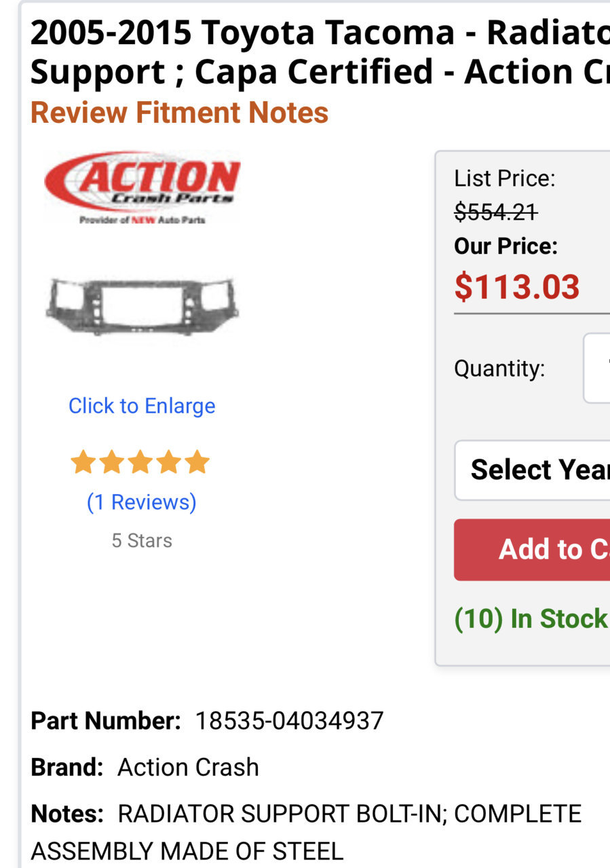
Task: Open the (1 Reviews) link
Action: point(142,502)
